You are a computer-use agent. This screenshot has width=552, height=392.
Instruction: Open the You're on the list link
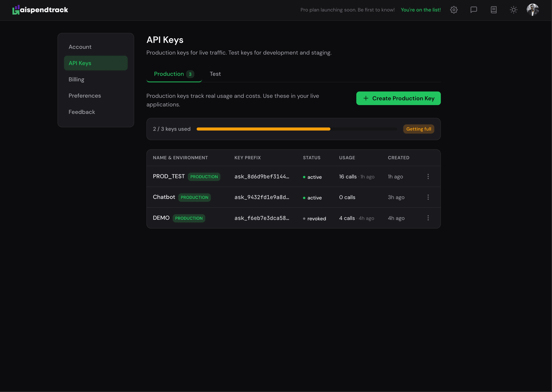click(x=421, y=10)
